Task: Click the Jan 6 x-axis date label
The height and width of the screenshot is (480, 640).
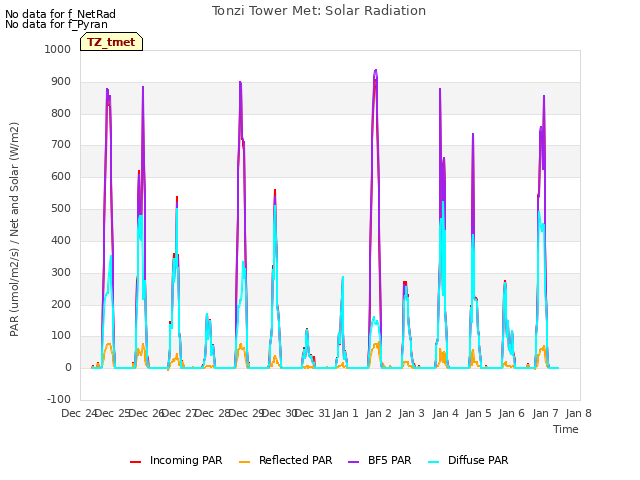Action: tap(511, 413)
